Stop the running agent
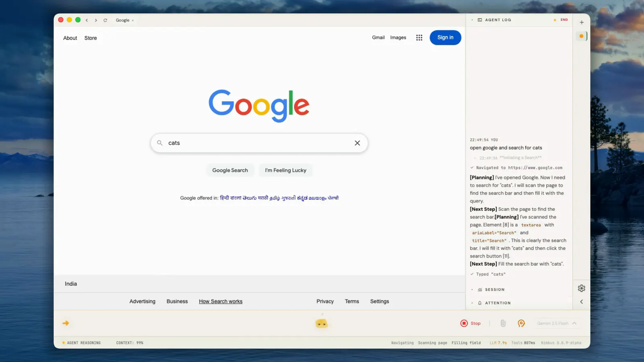Screen dimensions: 644x362 (471, 323)
